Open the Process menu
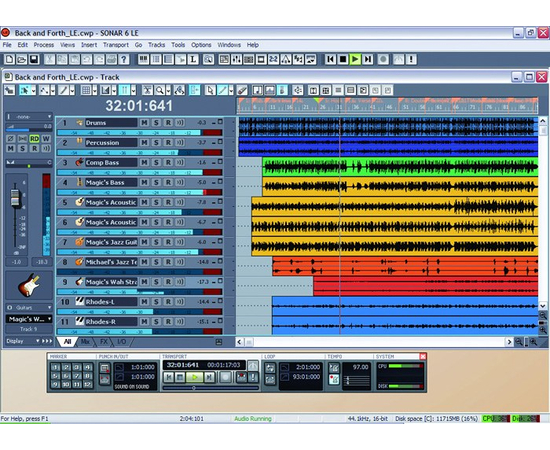This screenshot has width=550, height=450. 44,45
